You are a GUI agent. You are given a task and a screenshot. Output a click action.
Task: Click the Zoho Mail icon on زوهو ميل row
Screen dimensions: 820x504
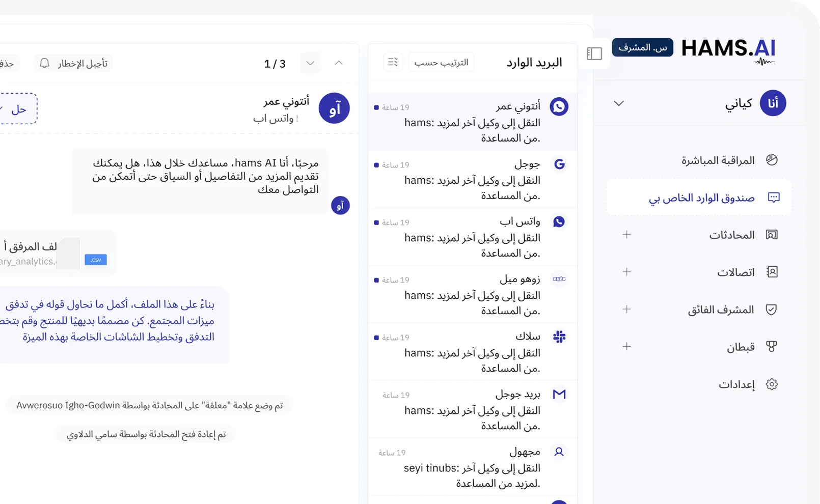[x=559, y=279]
